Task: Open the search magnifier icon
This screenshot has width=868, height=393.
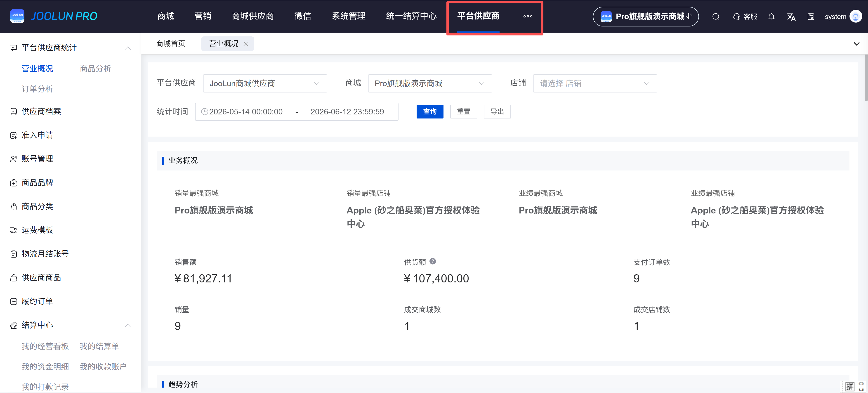Action: [716, 17]
